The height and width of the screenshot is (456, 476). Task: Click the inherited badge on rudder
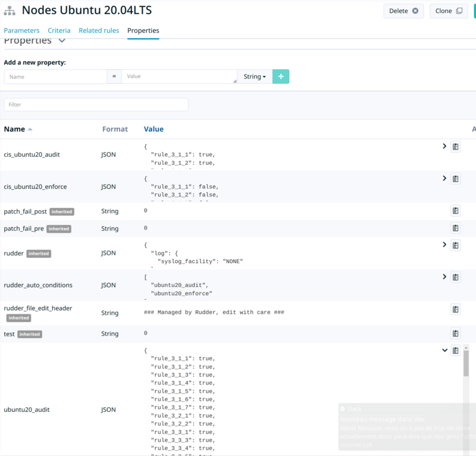click(39, 254)
